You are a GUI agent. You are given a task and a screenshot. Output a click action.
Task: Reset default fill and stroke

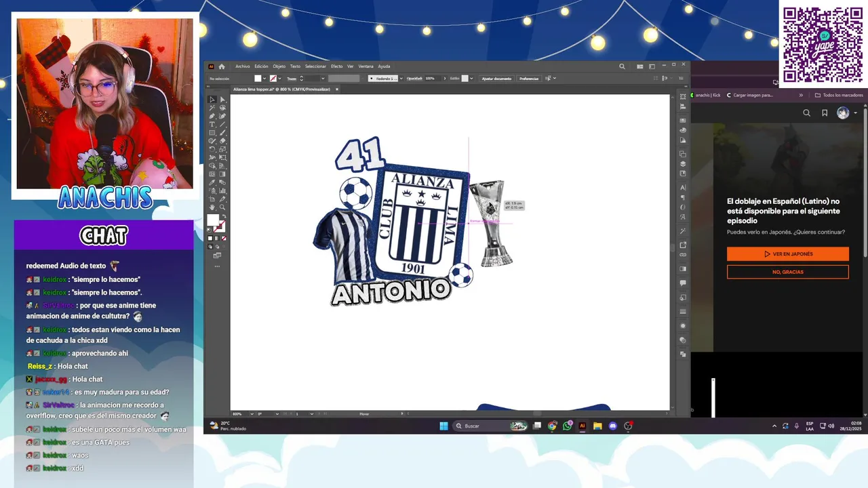pyautogui.click(x=208, y=230)
